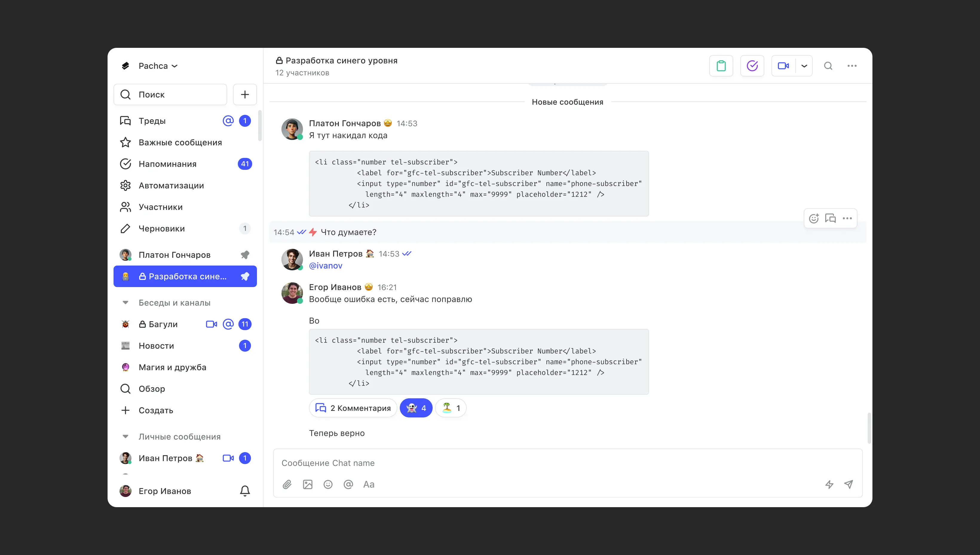Click the @ivanov mention link

point(326,266)
